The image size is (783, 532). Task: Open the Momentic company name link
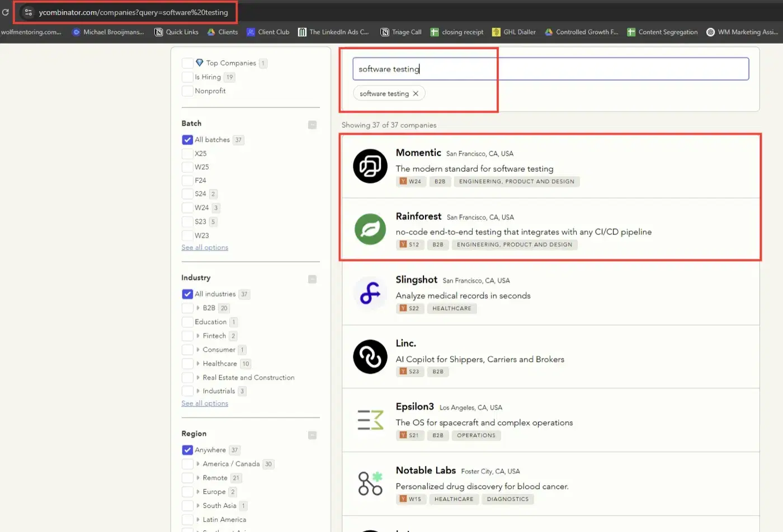tap(418, 153)
